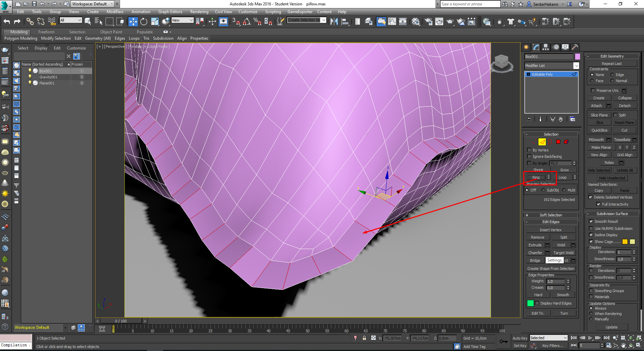Open the Rendered Frame Window icon

click(x=439, y=22)
